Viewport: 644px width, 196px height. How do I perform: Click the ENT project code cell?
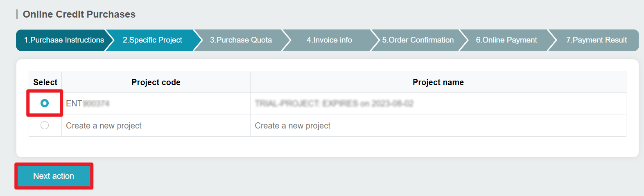coord(88,104)
